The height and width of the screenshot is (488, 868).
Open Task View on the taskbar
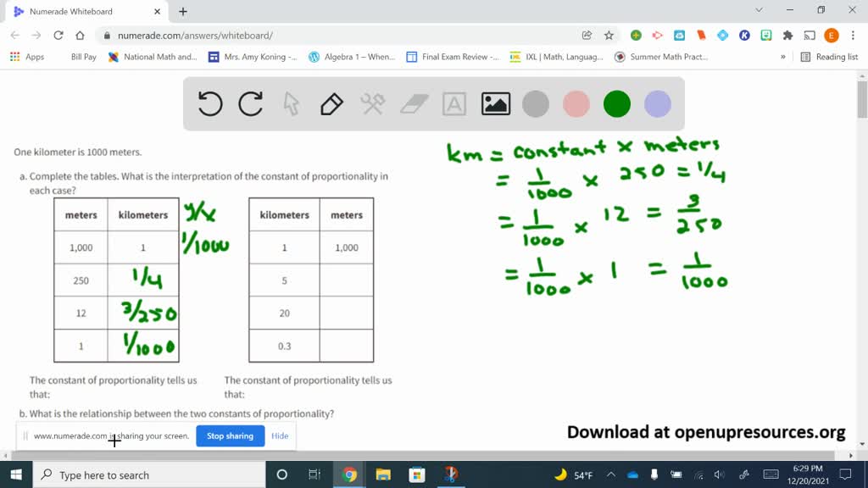coord(314,474)
